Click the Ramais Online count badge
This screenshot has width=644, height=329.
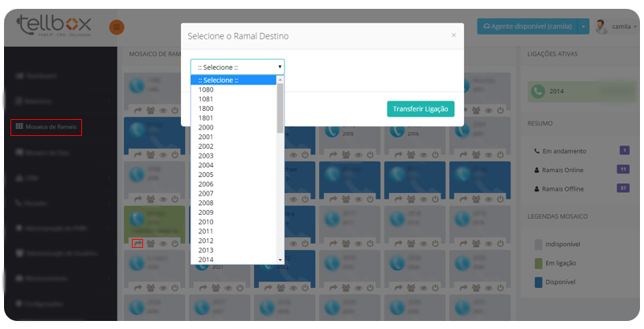(x=622, y=170)
